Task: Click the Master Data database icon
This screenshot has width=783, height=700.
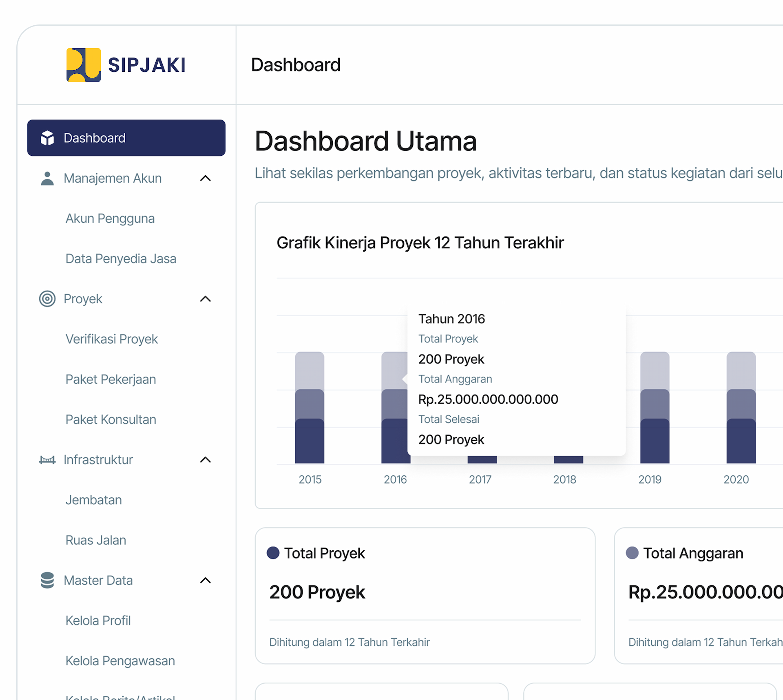Action: pos(47,580)
